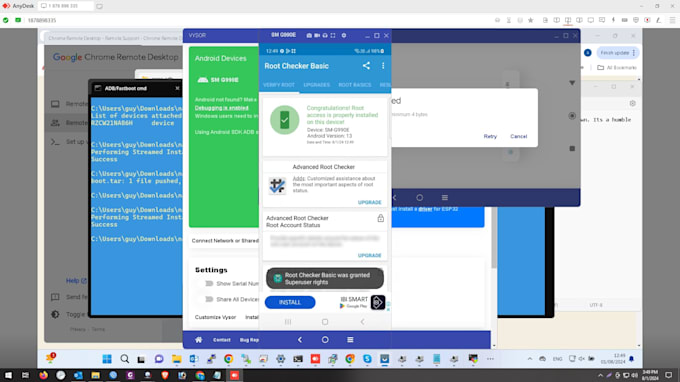Click the settings gear in SM G990E titlebar
The width and height of the screenshot is (680, 382).
point(344,35)
